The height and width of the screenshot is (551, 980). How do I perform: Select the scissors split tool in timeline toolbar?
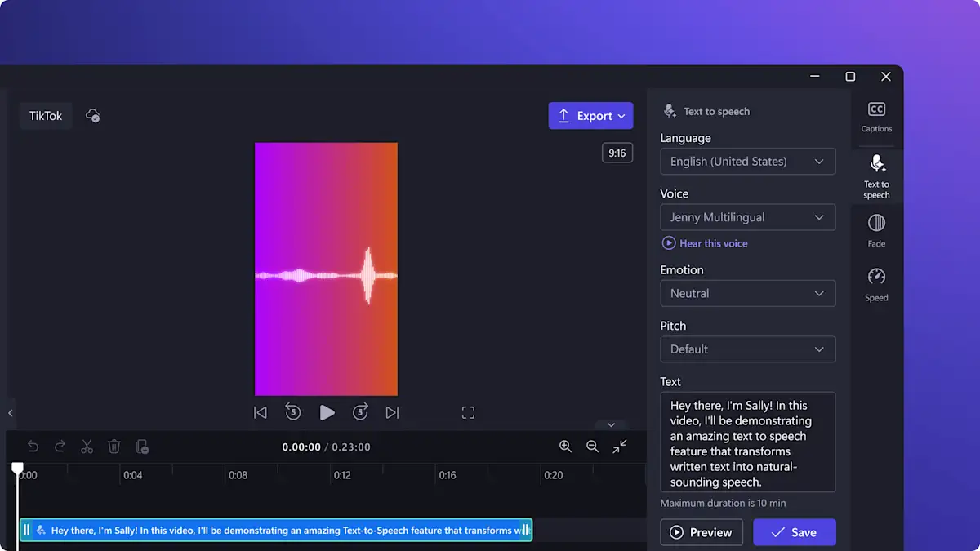87,447
